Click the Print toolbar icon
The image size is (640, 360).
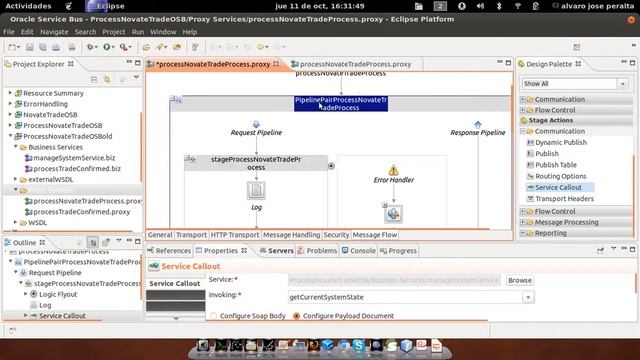pos(56,47)
